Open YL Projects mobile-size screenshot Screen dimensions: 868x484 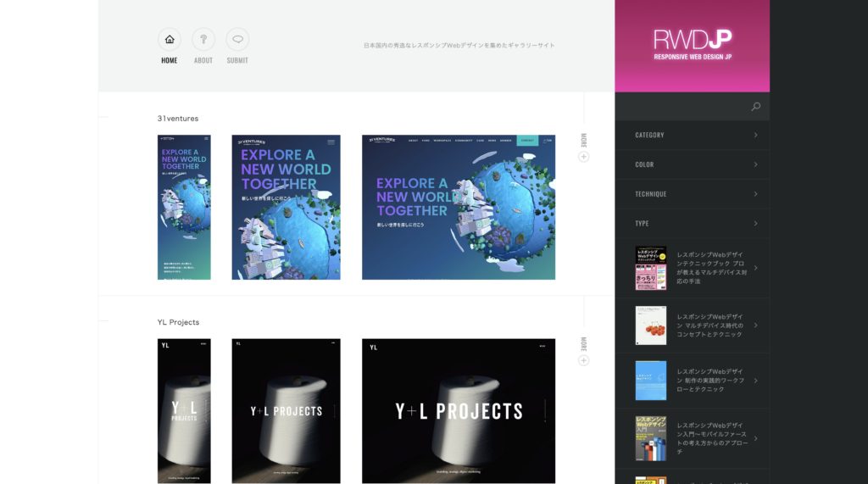point(184,411)
